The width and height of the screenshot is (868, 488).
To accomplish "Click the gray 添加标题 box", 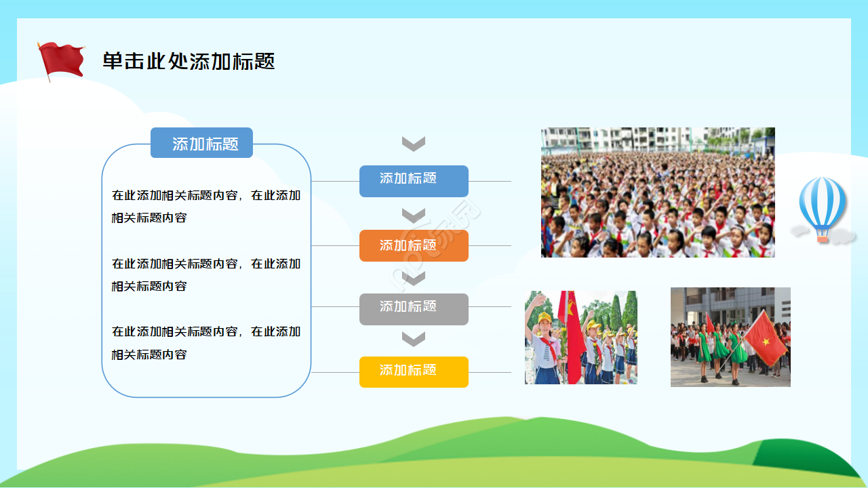I will tap(414, 309).
